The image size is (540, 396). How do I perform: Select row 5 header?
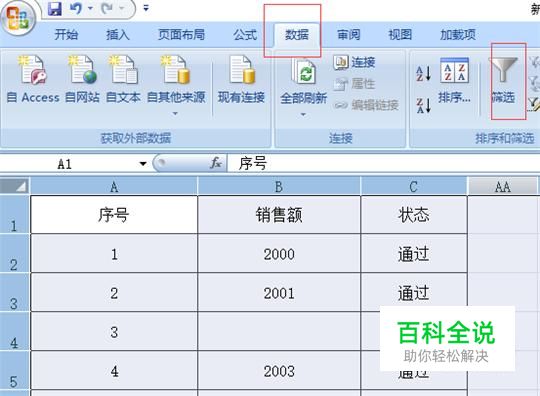coord(15,370)
